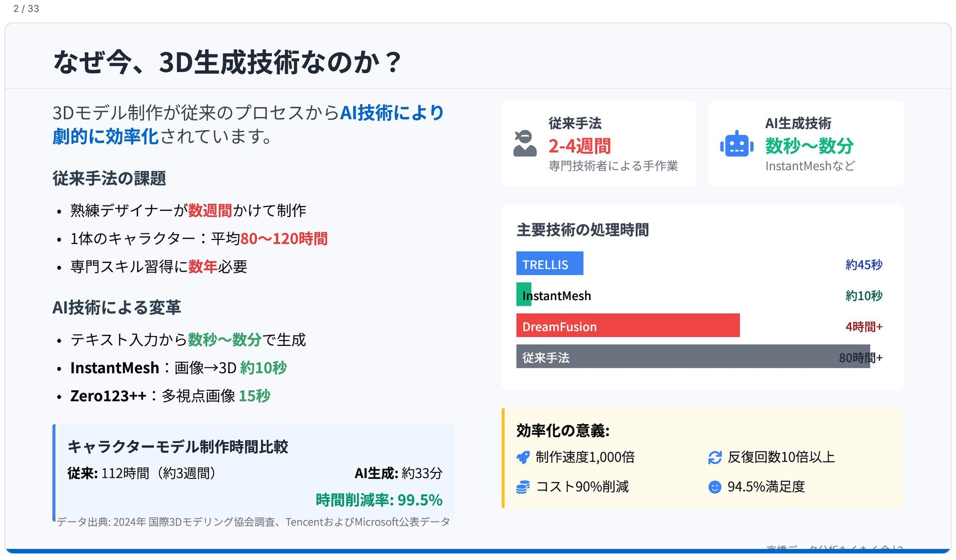Select the blue TRELLIS bar

(550, 264)
